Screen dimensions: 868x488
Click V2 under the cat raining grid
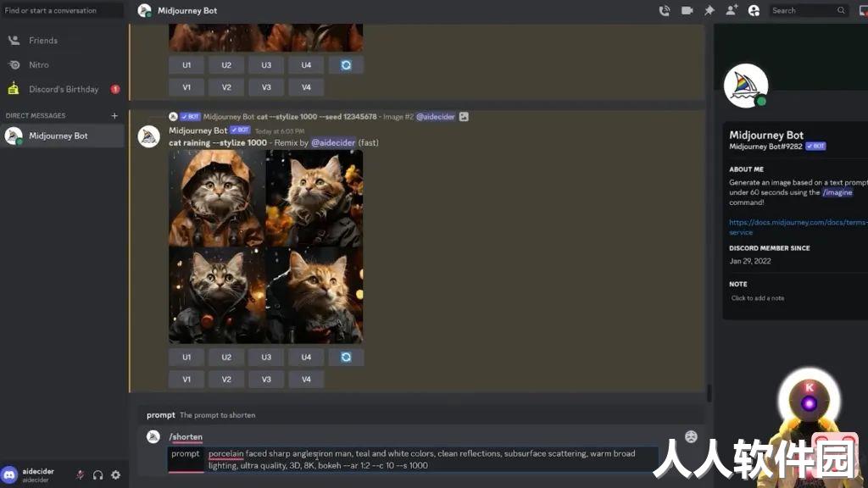pyautogui.click(x=226, y=380)
